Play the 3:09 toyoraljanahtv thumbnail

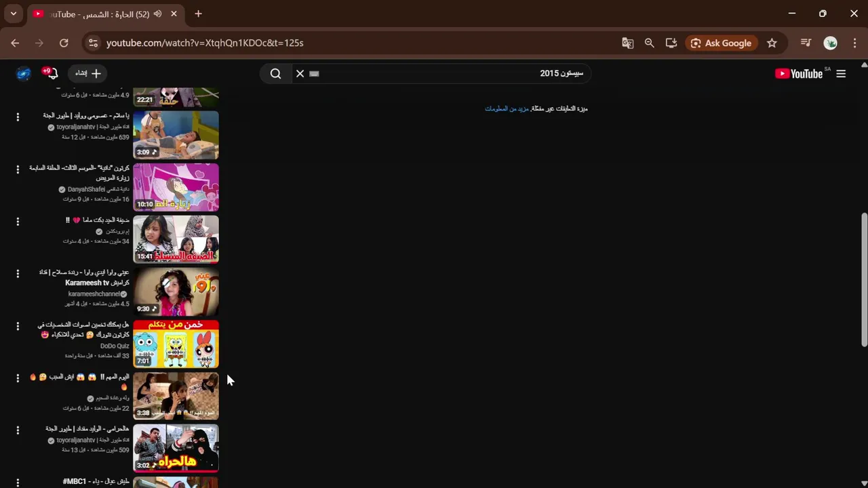coord(176,135)
